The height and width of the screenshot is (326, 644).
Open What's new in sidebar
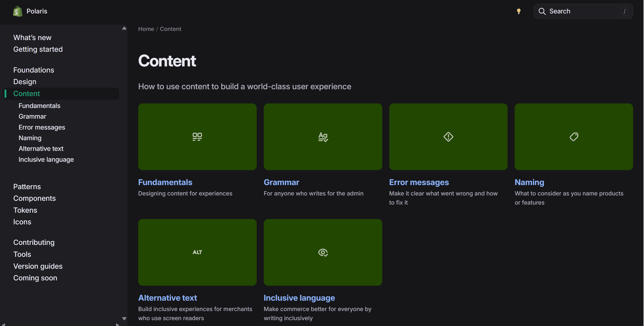click(32, 38)
